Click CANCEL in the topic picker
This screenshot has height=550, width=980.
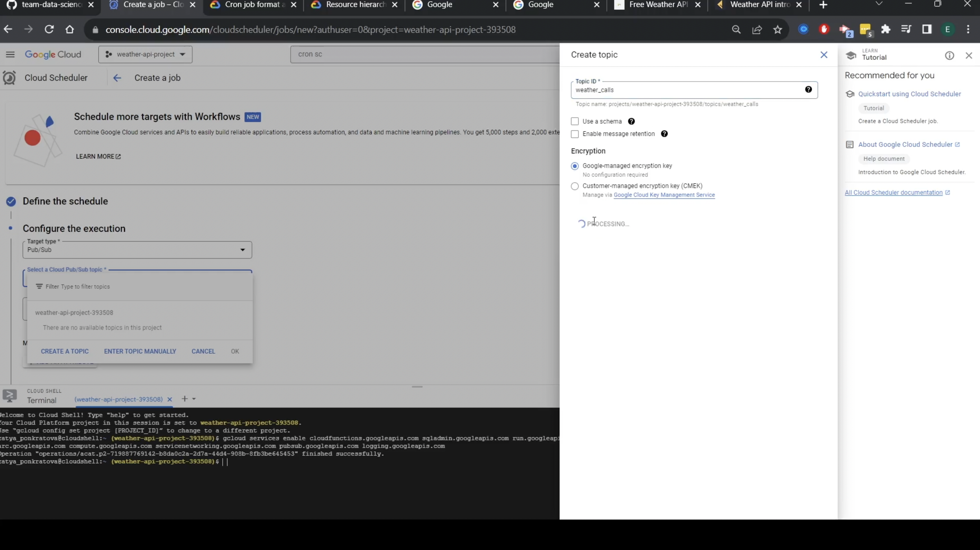pyautogui.click(x=203, y=351)
